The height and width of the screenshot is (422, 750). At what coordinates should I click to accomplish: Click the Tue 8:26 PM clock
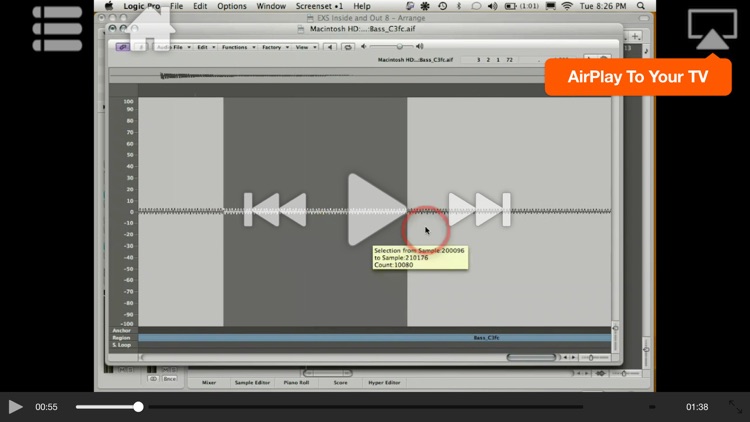pos(603,6)
